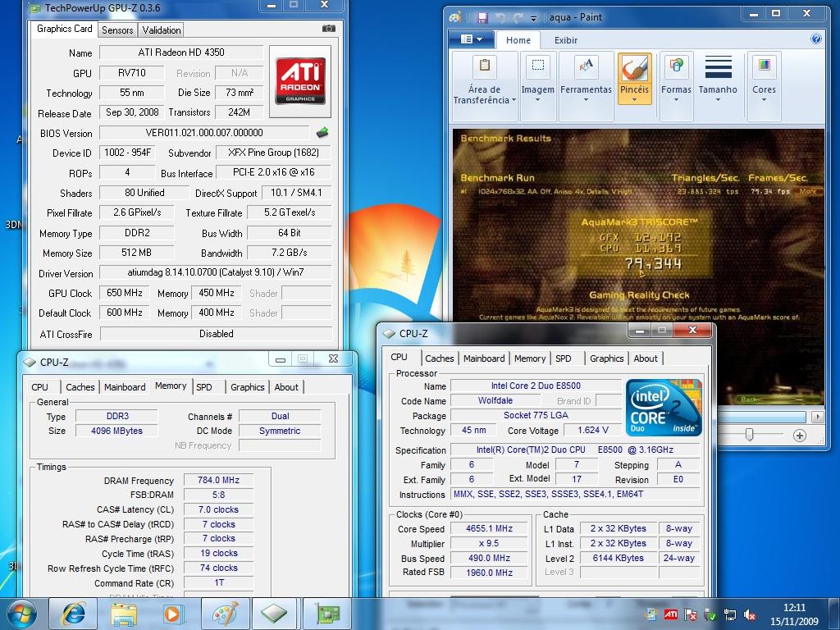Click the BIOS Version field in GPU-Z

coord(204,132)
